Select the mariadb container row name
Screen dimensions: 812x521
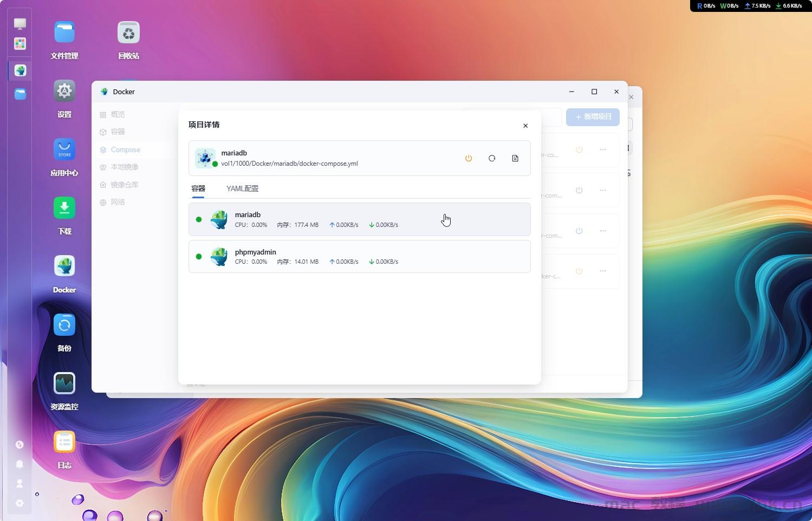coord(248,214)
